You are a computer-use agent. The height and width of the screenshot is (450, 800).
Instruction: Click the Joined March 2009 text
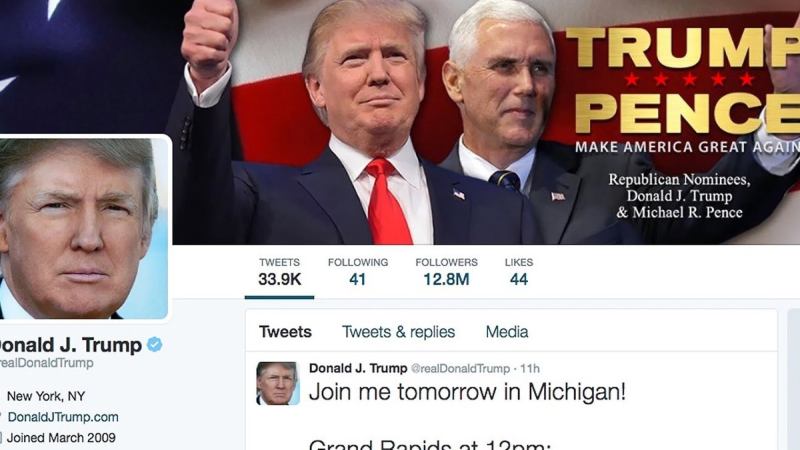tap(61, 438)
